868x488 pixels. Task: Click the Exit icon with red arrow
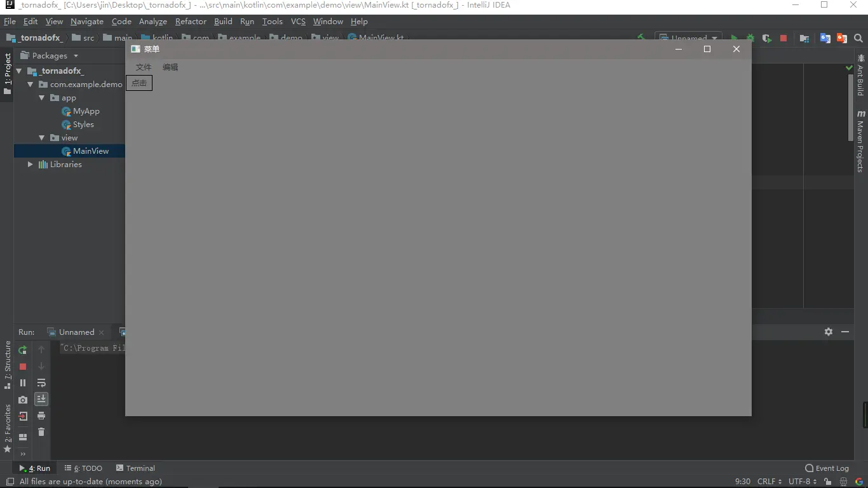pyautogui.click(x=23, y=416)
